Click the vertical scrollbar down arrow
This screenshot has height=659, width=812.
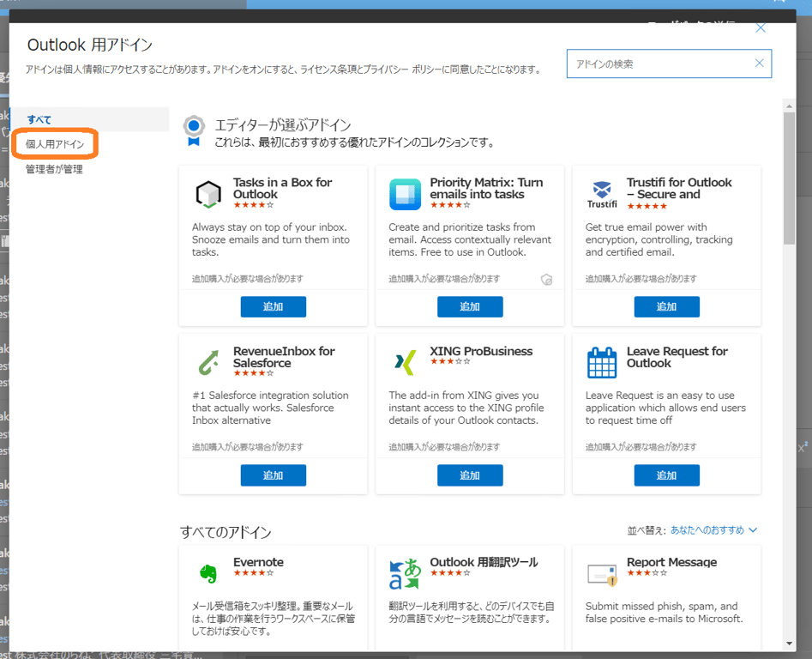point(789,644)
